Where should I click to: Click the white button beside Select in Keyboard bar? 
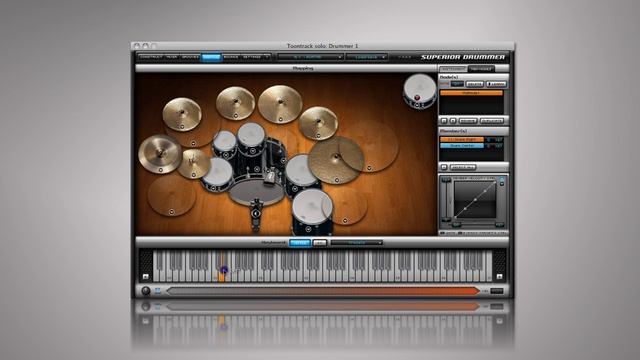320,243
